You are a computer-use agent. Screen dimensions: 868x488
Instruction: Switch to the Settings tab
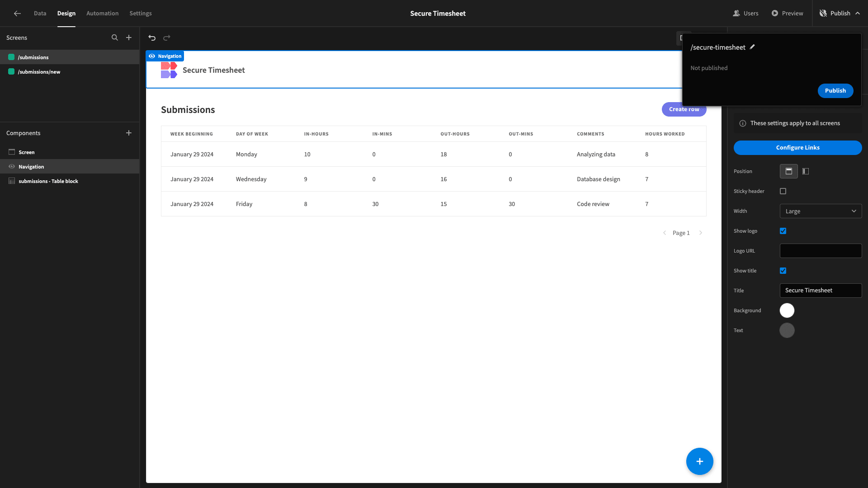coord(141,14)
